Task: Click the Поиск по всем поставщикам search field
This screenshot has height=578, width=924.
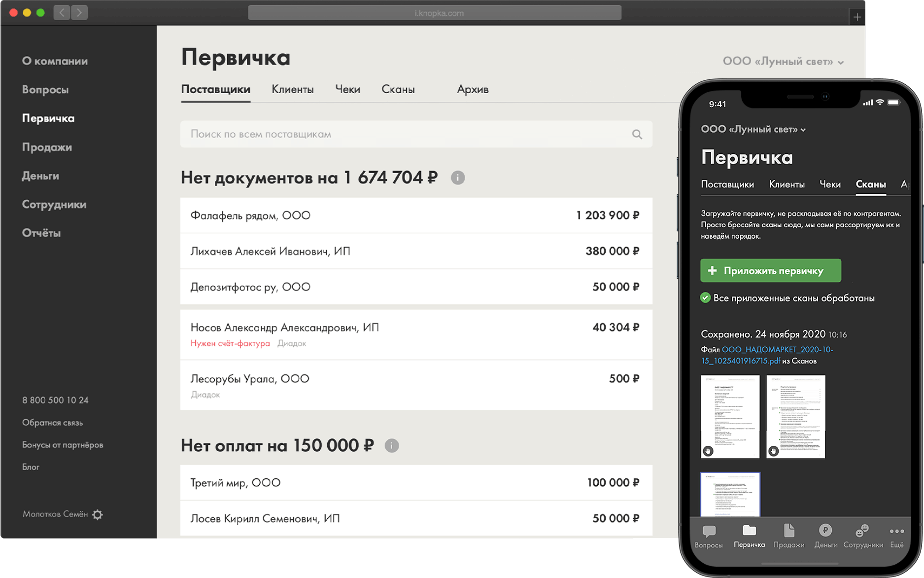Action: click(416, 134)
